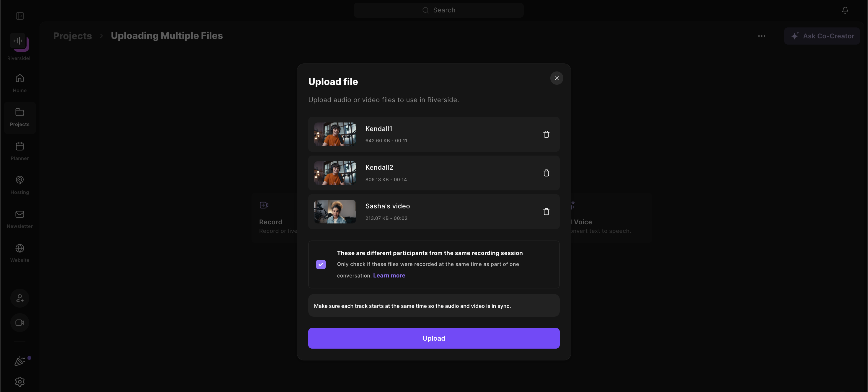Open the notifications bell
868x392 pixels.
coord(845,10)
